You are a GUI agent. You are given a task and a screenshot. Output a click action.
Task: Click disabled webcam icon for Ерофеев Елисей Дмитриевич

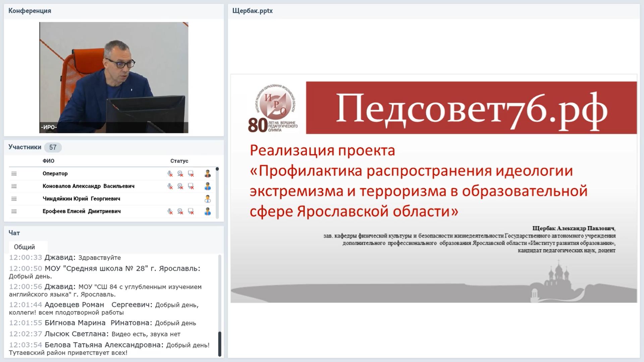180,211
